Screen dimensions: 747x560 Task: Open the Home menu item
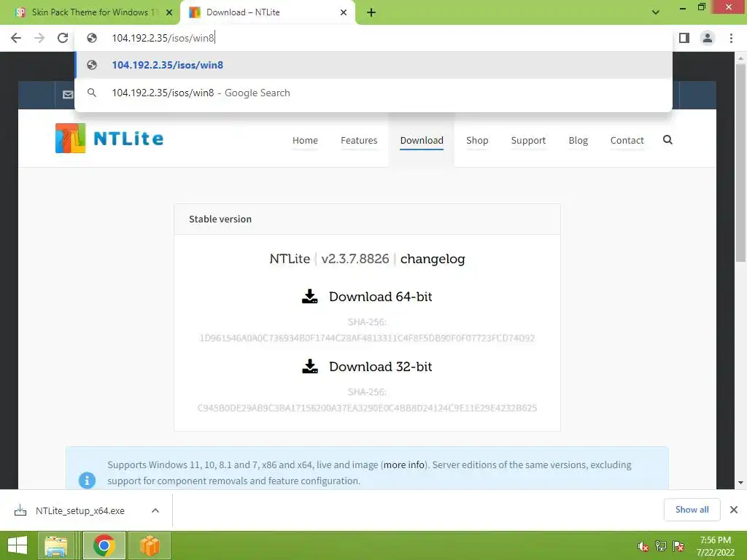305,141
